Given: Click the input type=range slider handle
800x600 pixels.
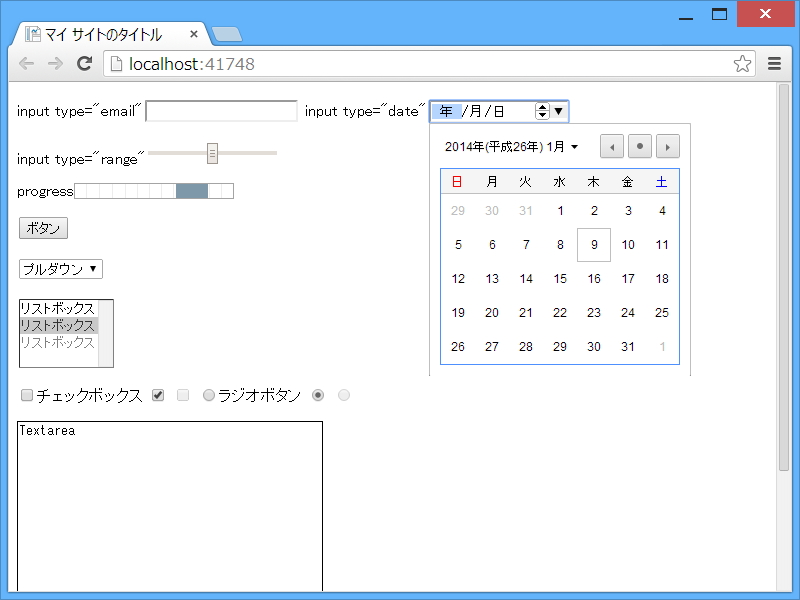Looking at the screenshot, I should [211, 153].
